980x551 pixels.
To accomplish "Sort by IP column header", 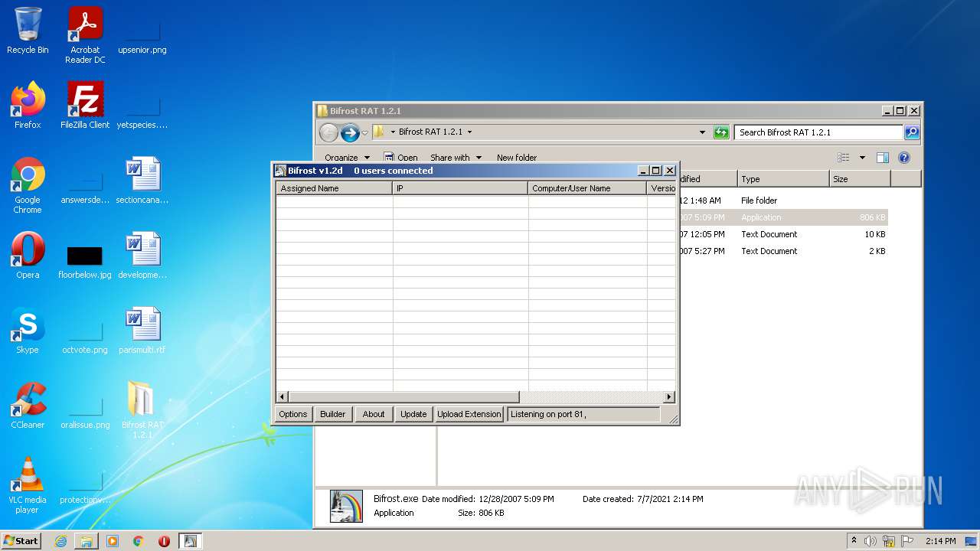I will [x=460, y=188].
